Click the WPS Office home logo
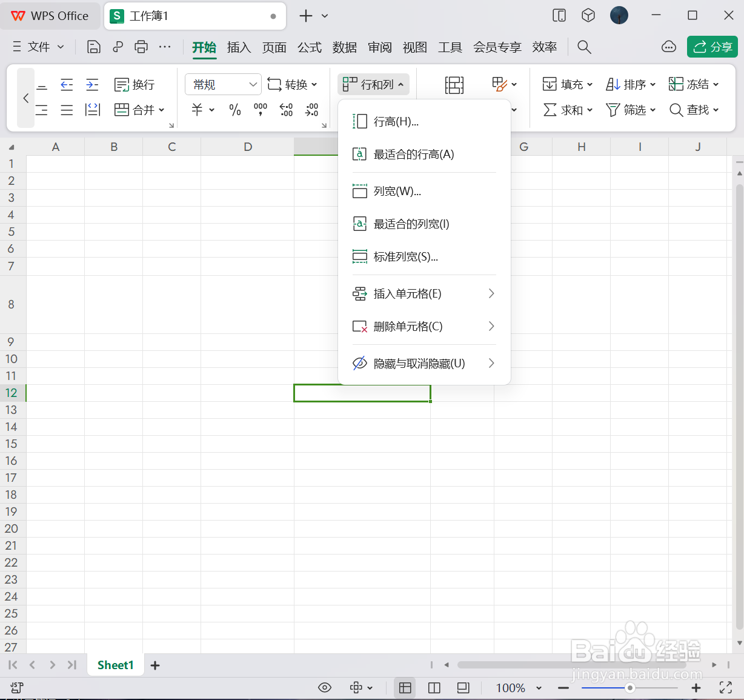The width and height of the screenshot is (744, 700). 50,16
